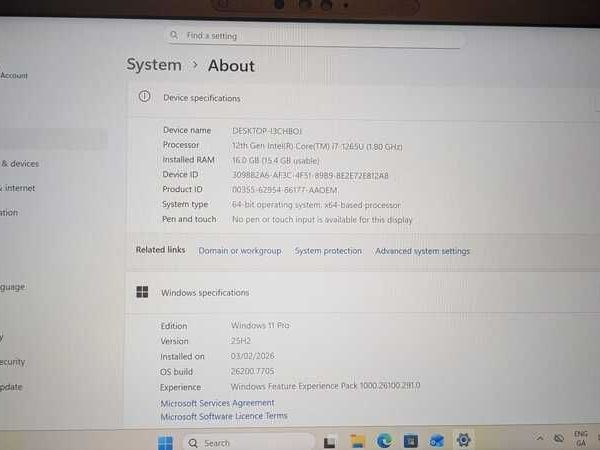Viewport: 600px width, 450px height.
Task: Click the Device specifications info icon
Action: [x=144, y=97]
